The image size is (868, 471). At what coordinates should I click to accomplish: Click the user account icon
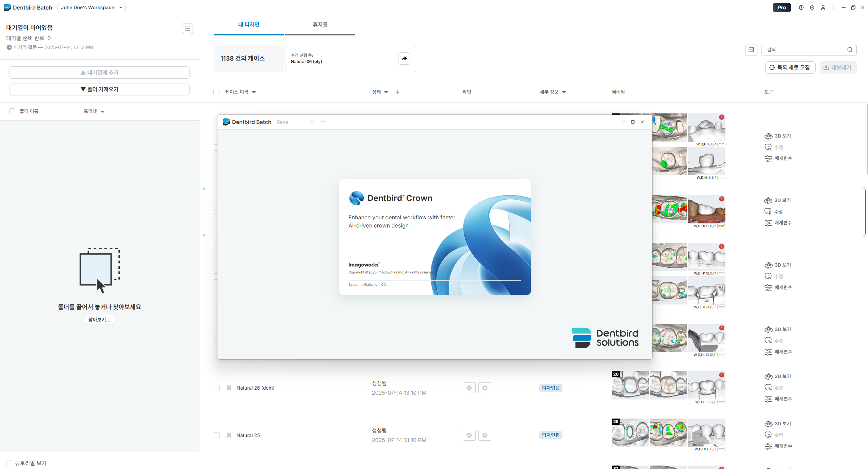[823, 7]
